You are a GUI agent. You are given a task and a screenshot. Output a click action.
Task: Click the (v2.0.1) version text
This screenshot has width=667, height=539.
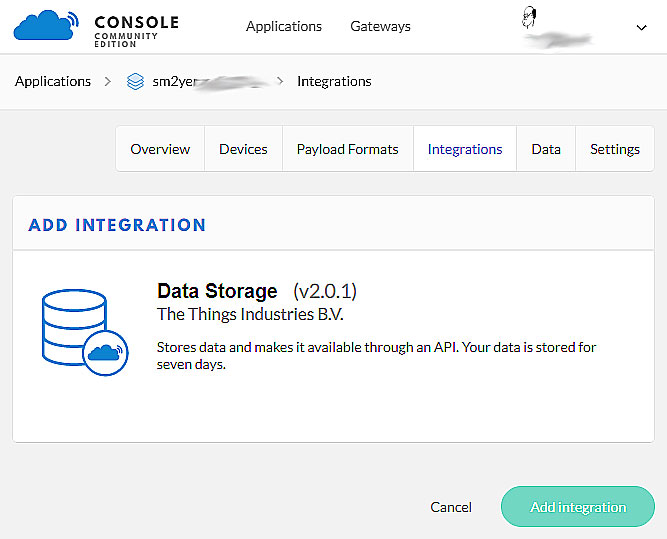tap(325, 291)
